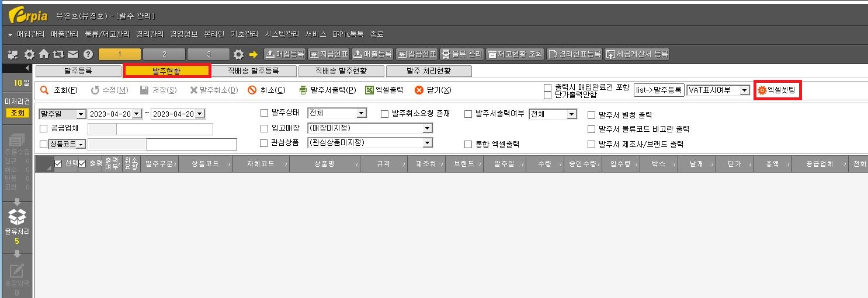Switch to the 발주등록 tab
Image resolution: width=868 pixels, height=298 pixels.
78,71
